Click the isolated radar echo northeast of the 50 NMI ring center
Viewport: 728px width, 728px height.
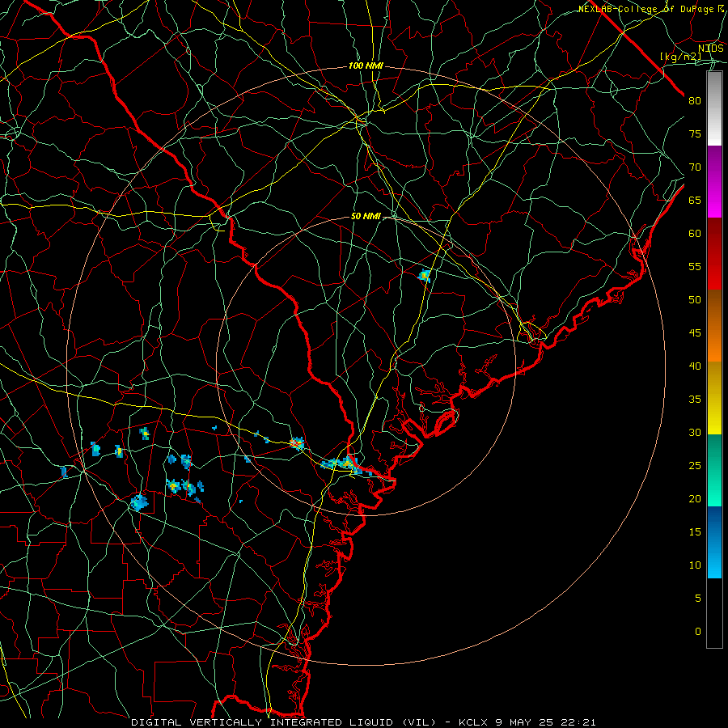click(x=425, y=276)
